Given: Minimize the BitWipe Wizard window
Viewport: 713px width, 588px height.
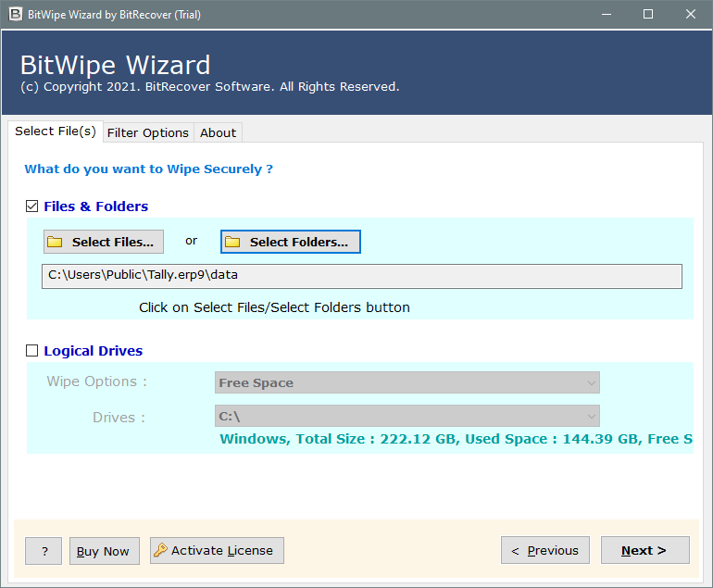Looking at the screenshot, I should click(607, 14).
